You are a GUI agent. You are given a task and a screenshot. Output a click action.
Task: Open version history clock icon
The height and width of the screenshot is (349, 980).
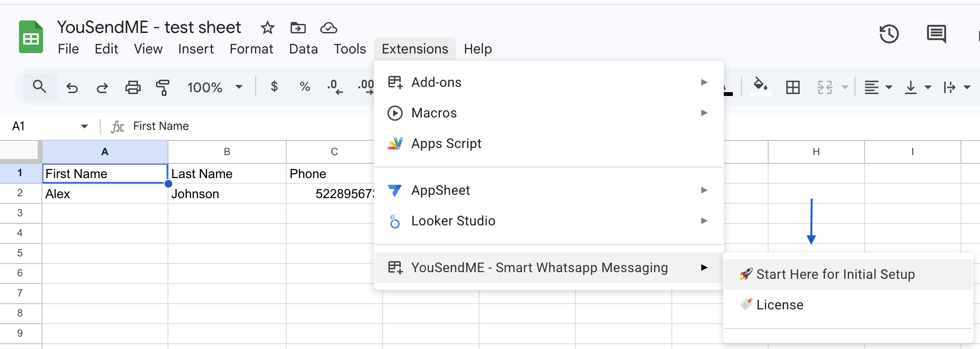[x=889, y=34]
